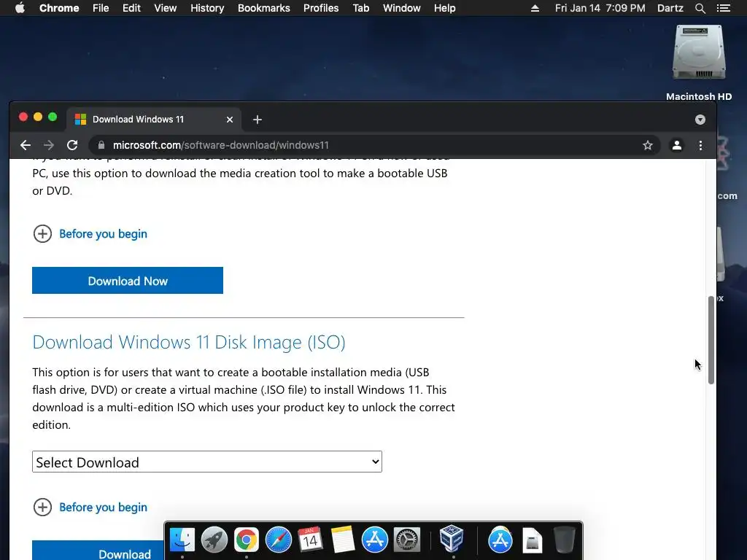Viewport: 747px width, 560px height.
Task: Close the Download Windows 11 tab
Action: [230, 120]
